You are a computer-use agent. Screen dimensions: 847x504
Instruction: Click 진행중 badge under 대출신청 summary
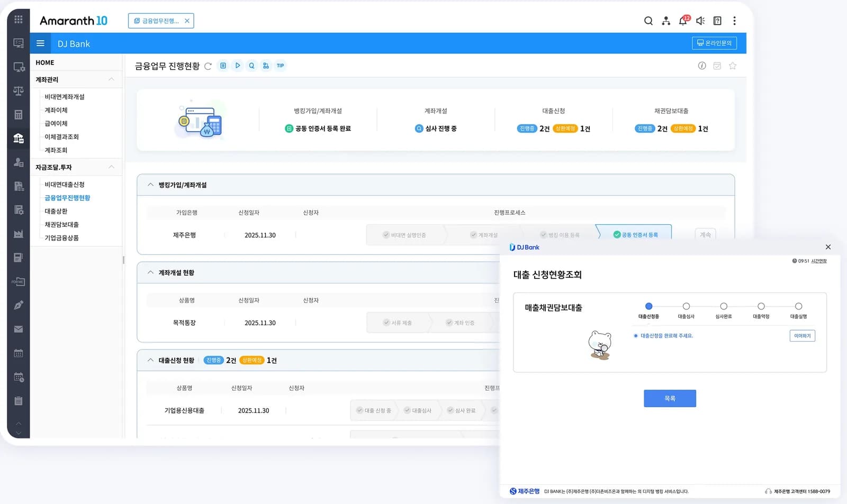(527, 129)
